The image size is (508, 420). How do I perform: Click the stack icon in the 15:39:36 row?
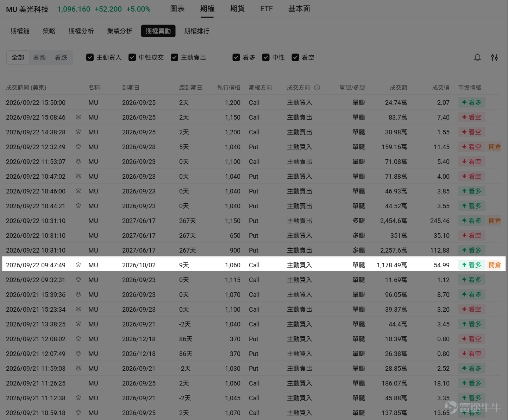tap(79, 294)
